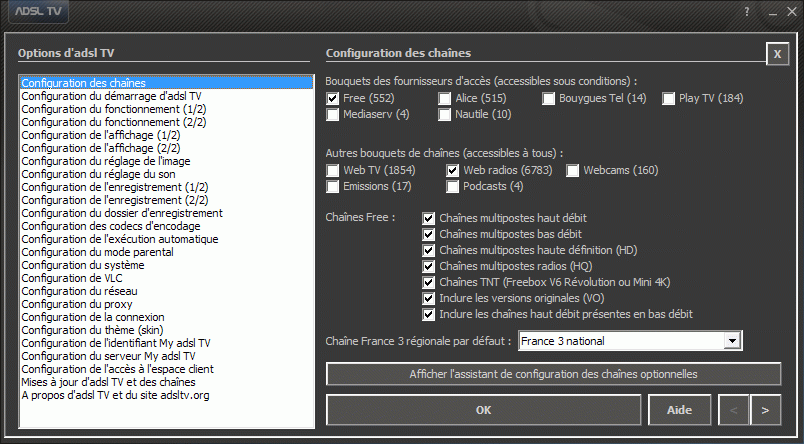Toggle Chaînes multipostes haut débit
Screen dimensions: 804x444
pos(429,218)
